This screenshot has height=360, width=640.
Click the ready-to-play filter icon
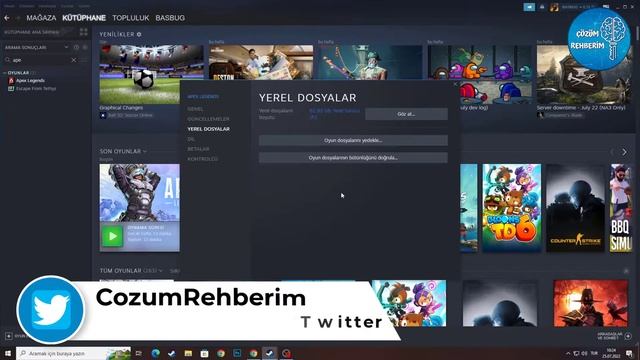pos(84,47)
